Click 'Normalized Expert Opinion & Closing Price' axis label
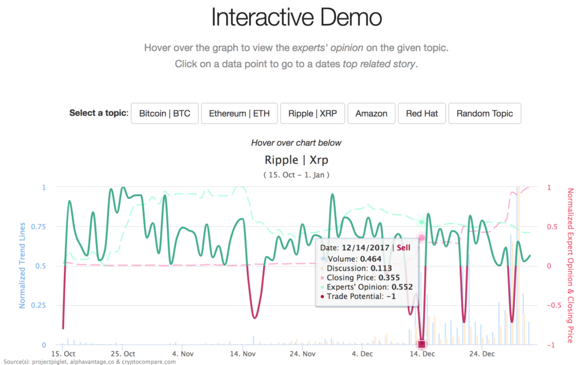 (x=570, y=265)
